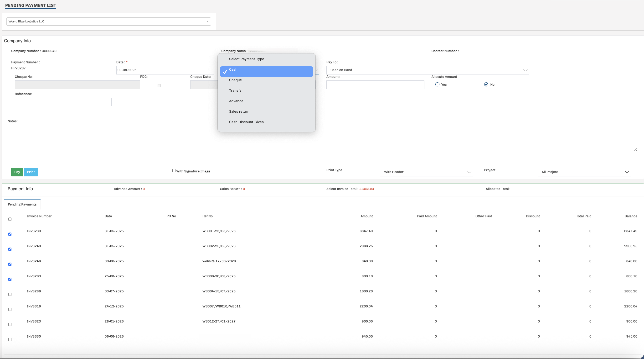This screenshot has width=644, height=359.
Task: Click the Paid Amount column header
Action: (x=427, y=216)
